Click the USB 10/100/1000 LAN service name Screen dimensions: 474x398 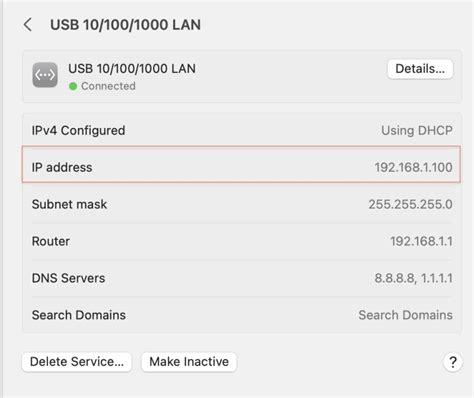coord(132,69)
